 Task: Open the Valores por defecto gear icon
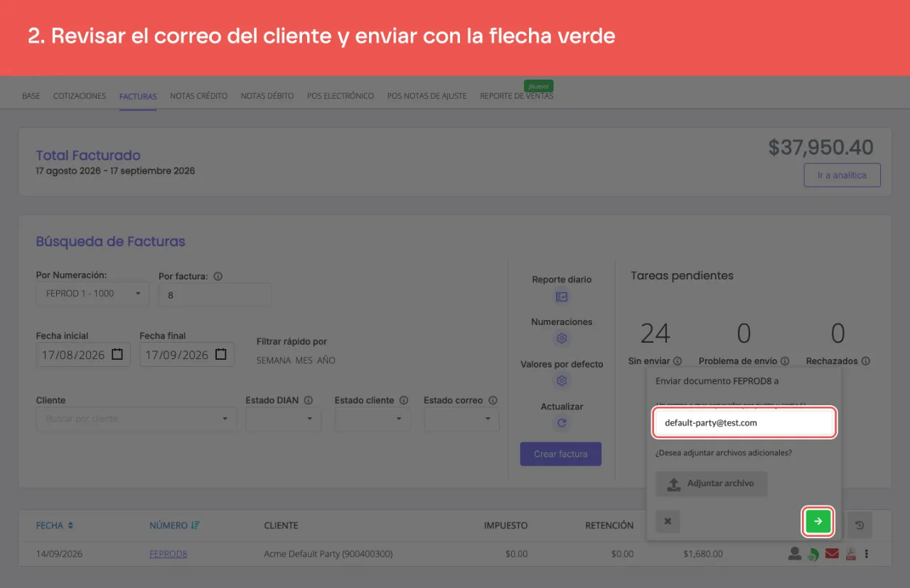[x=562, y=380]
